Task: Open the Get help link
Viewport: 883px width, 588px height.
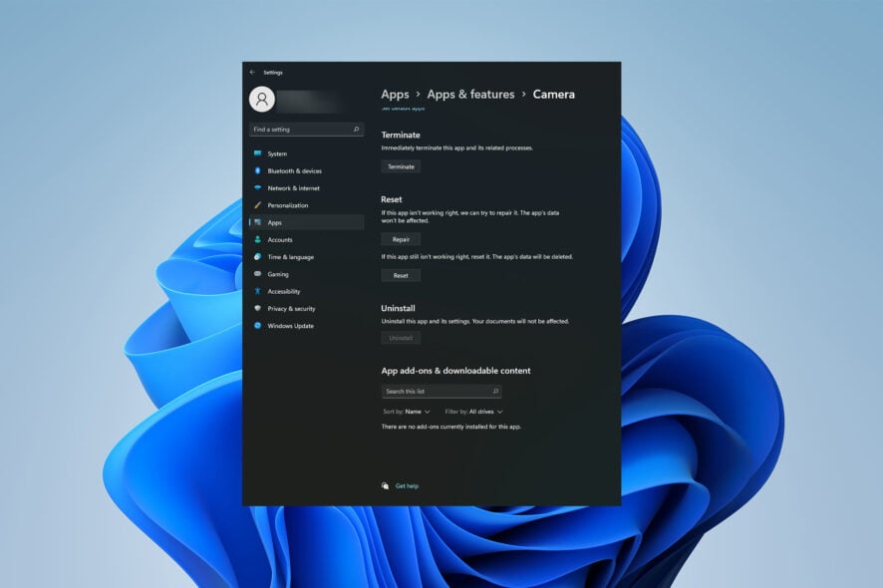Action: pyautogui.click(x=407, y=486)
